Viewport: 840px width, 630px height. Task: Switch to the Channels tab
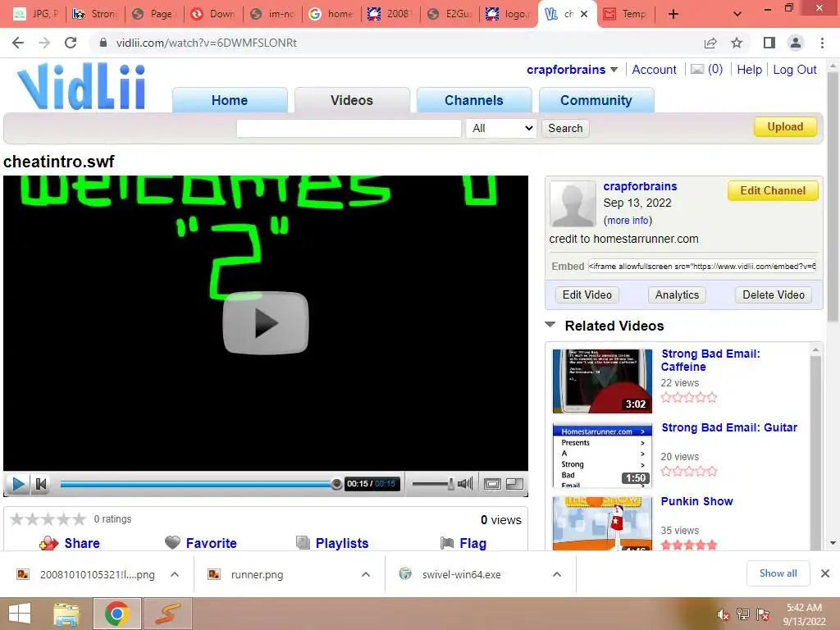coord(474,100)
